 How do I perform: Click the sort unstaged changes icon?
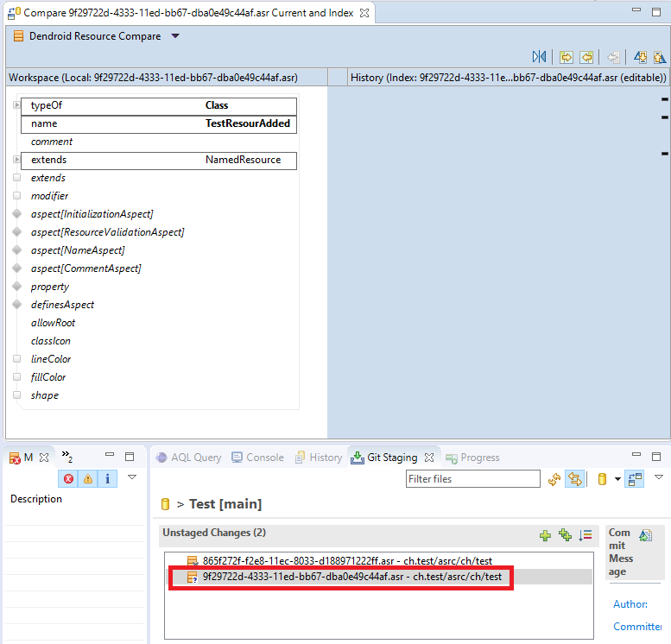pos(586,535)
